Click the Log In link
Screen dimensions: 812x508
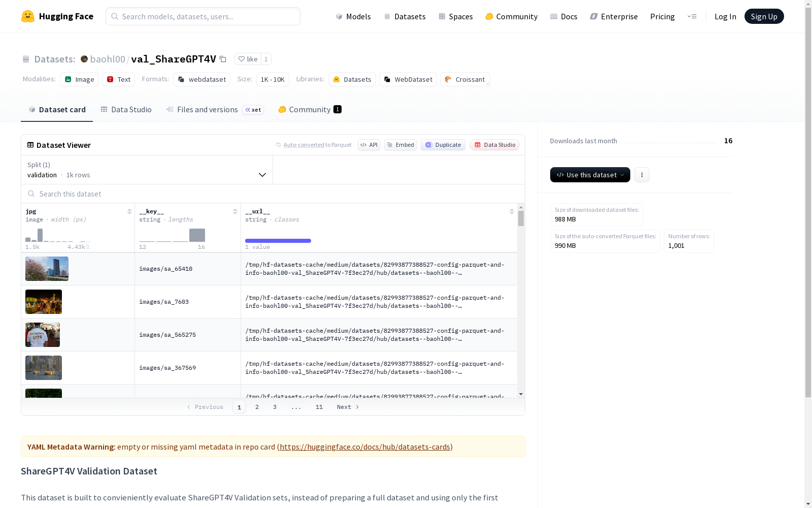725,16
